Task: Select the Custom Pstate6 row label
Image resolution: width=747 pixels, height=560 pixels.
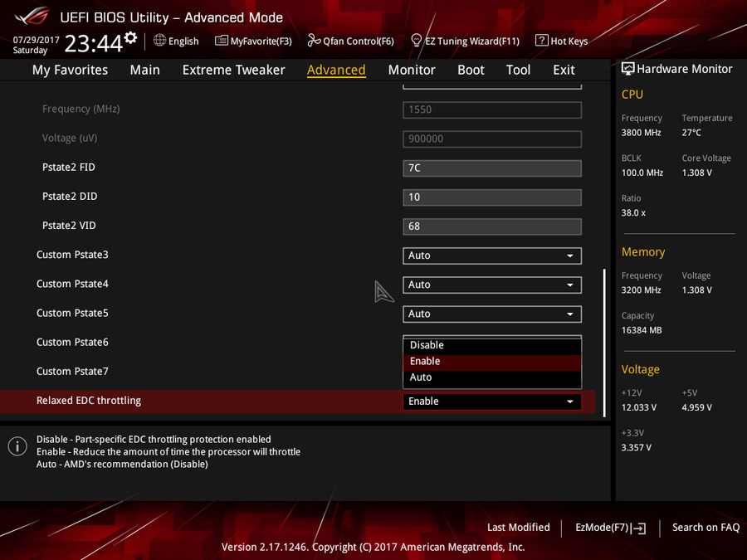Action: pyautogui.click(x=72, y=343)
